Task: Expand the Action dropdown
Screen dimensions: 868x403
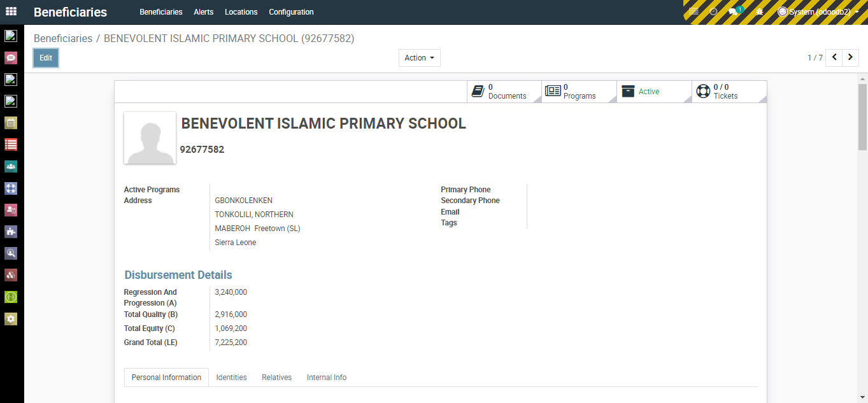Action: pyautogui.click(x=419, y=58)
